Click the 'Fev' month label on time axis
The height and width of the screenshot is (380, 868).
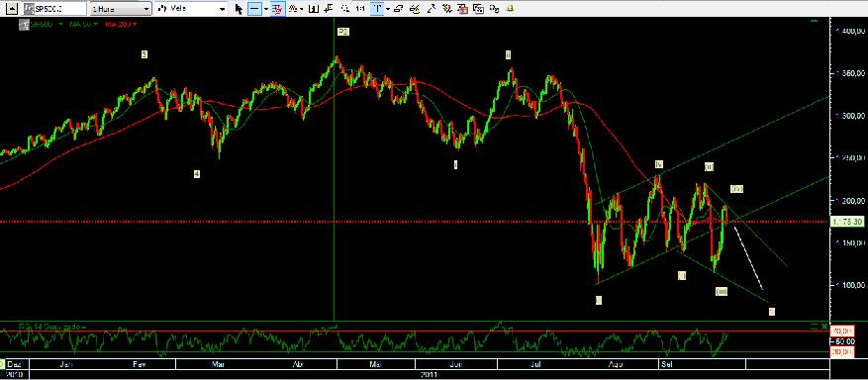139,364
